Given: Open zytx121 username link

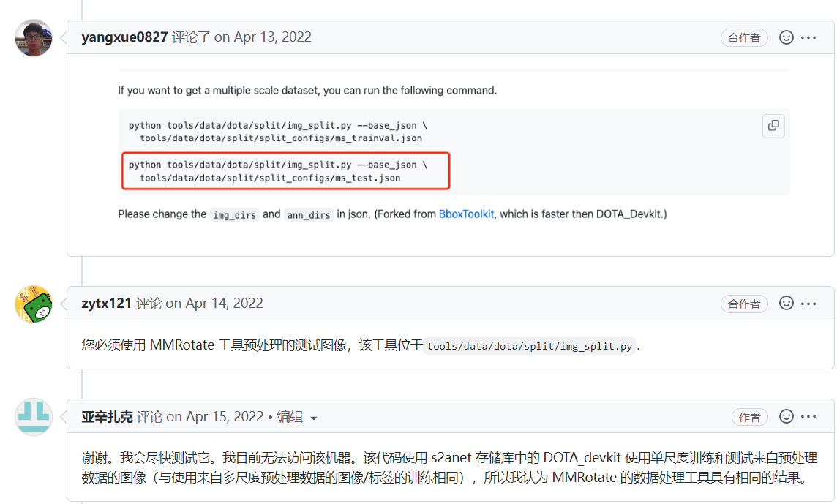Looking at the screenshot, I should point(107,303).
